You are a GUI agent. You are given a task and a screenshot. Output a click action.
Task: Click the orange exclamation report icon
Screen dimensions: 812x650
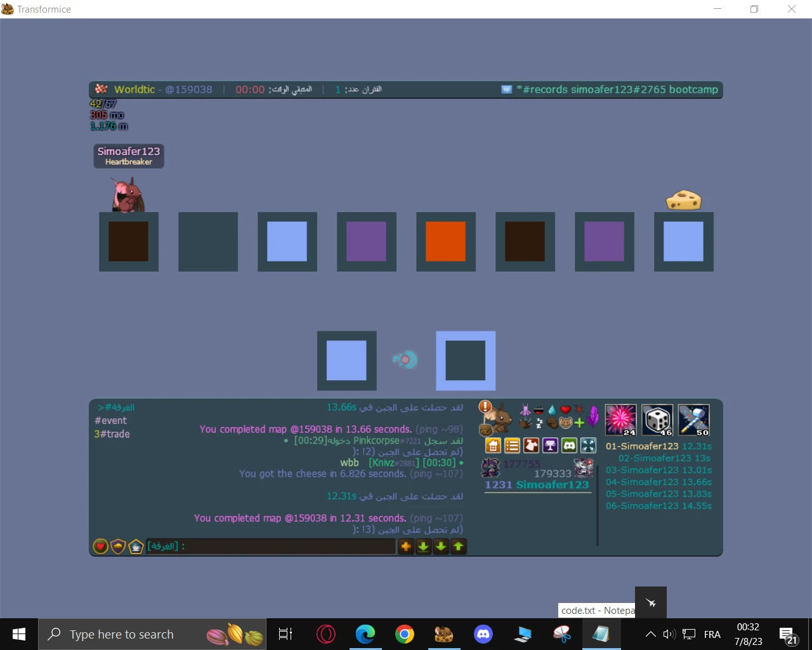(485, 407)
